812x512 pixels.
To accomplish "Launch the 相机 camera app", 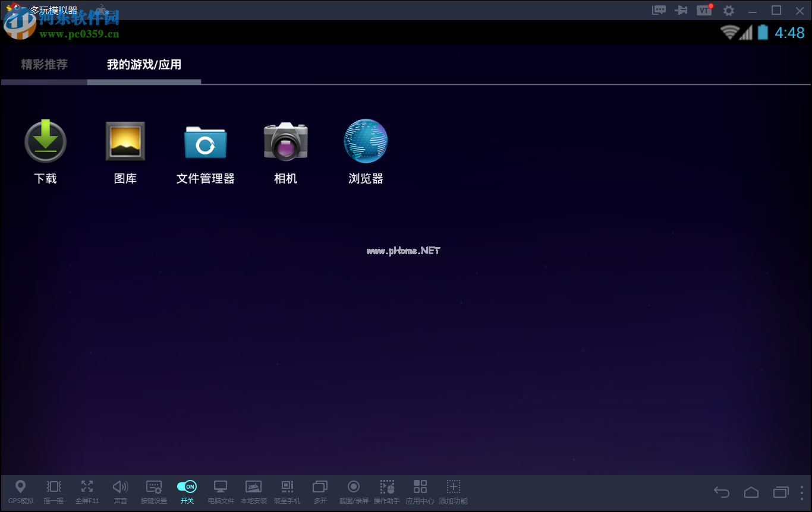I will [285, 142].
